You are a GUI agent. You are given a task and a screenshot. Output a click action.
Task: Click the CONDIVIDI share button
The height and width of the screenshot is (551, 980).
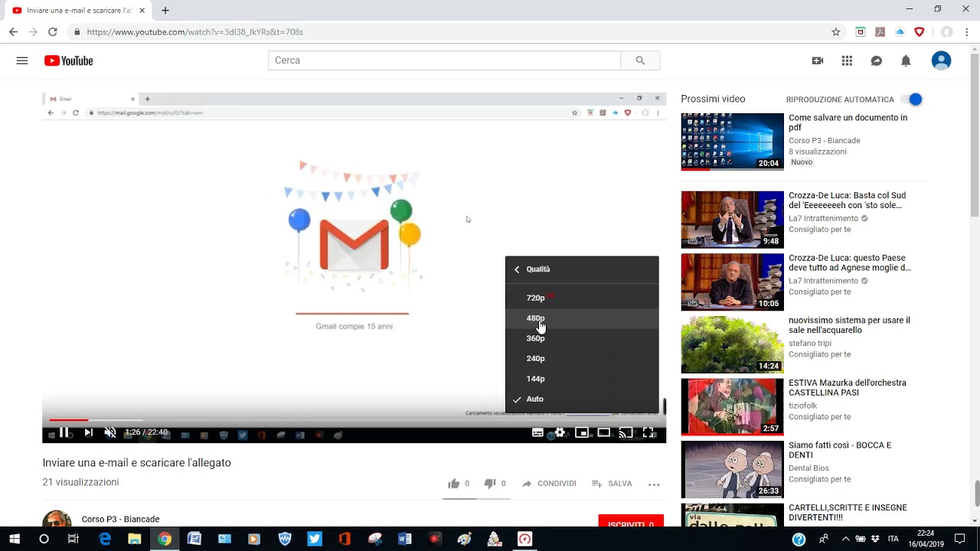point(548,484)
